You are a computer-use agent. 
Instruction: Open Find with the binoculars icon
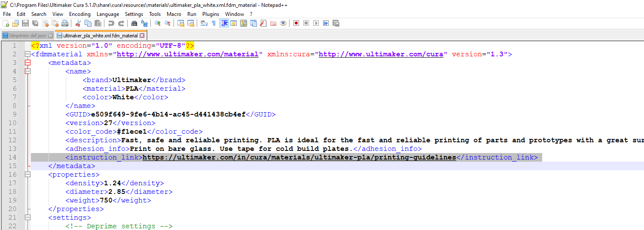(x=134, y=23)
